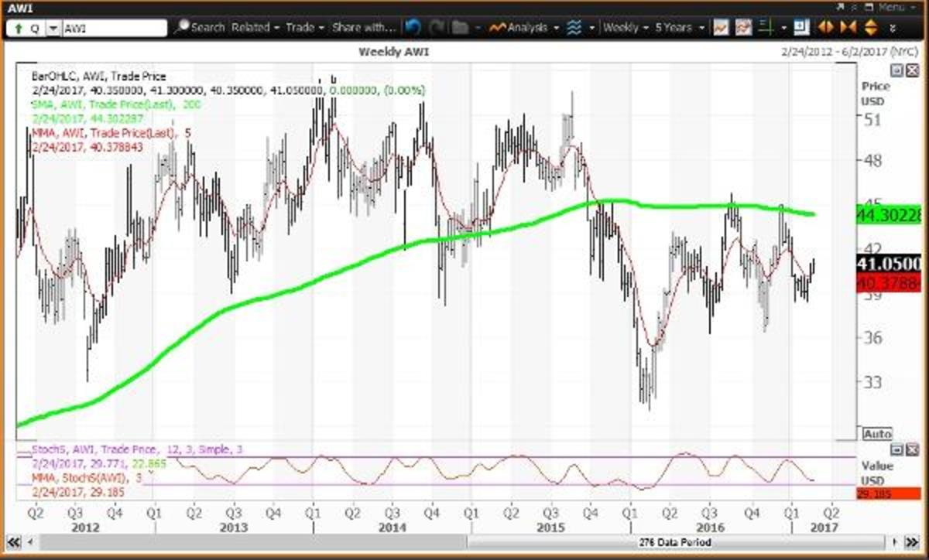Viewport: 929px width, 560px height.
Task: Click the blue undo arrow icon
Action: tap(413, 28)
